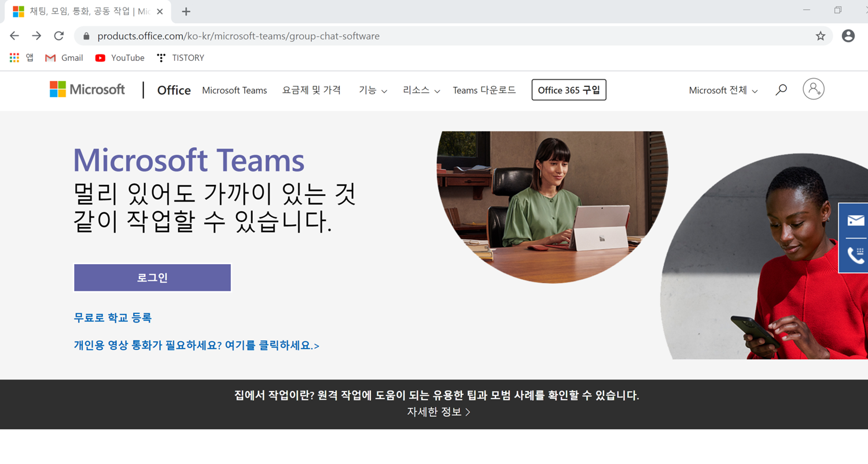This screenshot has width=868, height=464.
Task: Click the Office 365 구입 button
Action: point(569,90)
